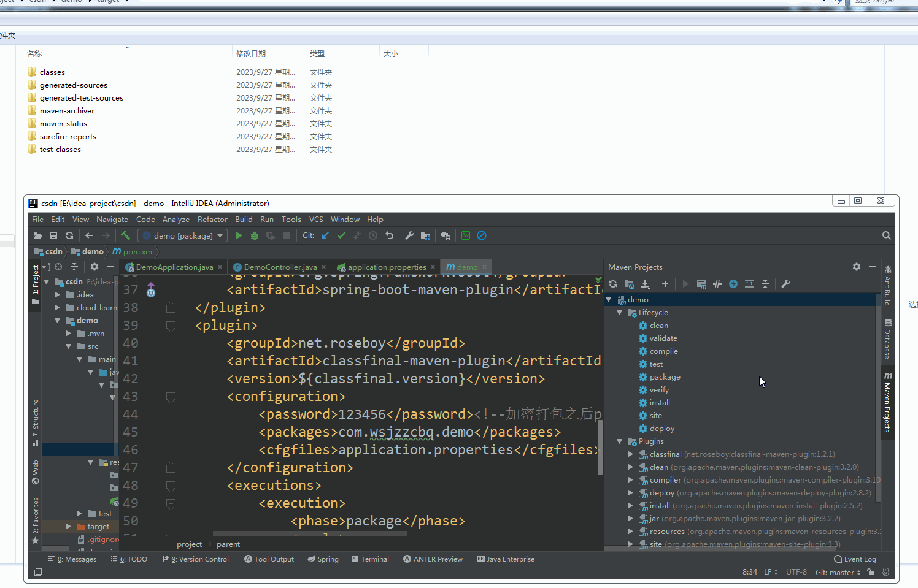Click pom.xml in the breadcrumb bar
The image size is (918, 588).
coord(133,252)
